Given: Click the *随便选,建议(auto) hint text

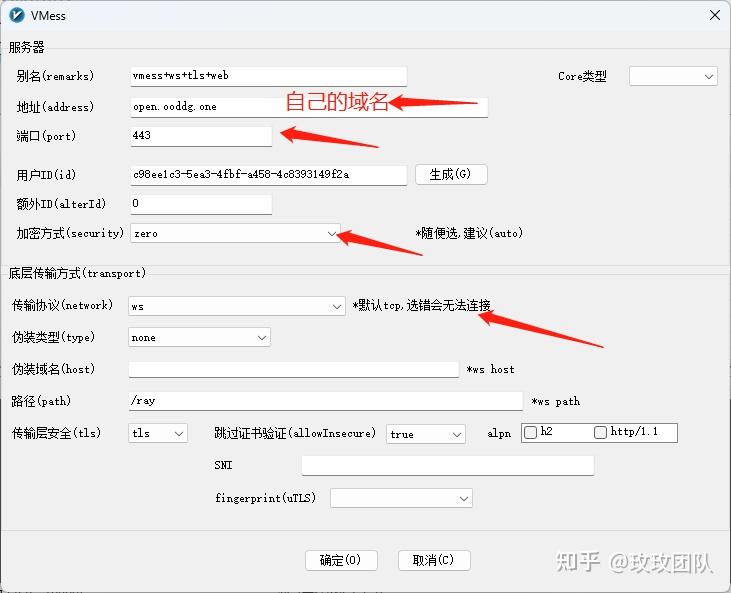Looking at the screenshot, I should (469, 233).
